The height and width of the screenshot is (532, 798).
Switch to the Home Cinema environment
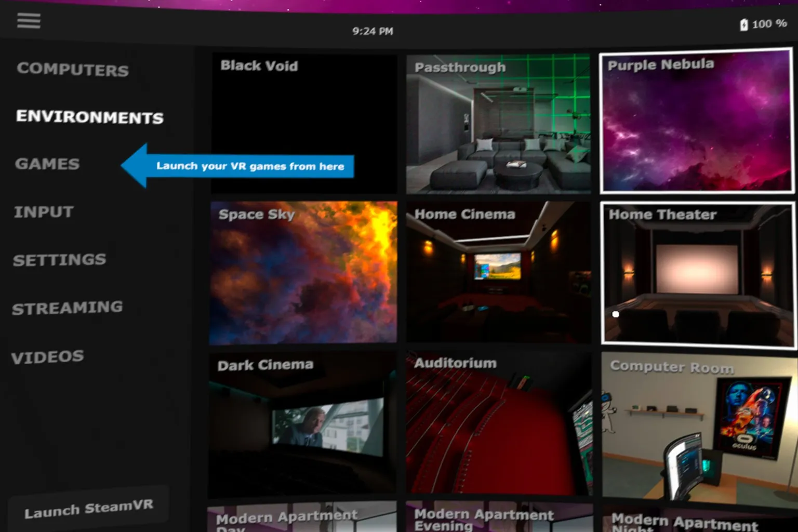[498, 273]
